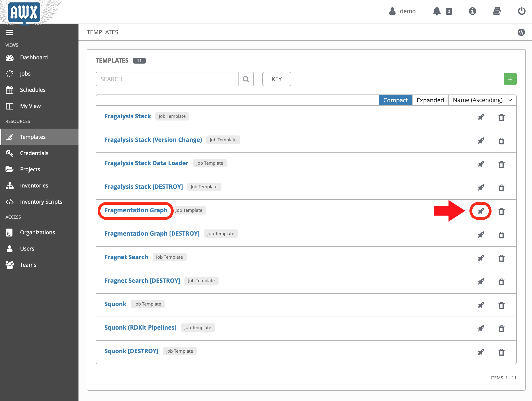Click the KEY button
Screen dimensions: 532x401
(x=276, y=79)
